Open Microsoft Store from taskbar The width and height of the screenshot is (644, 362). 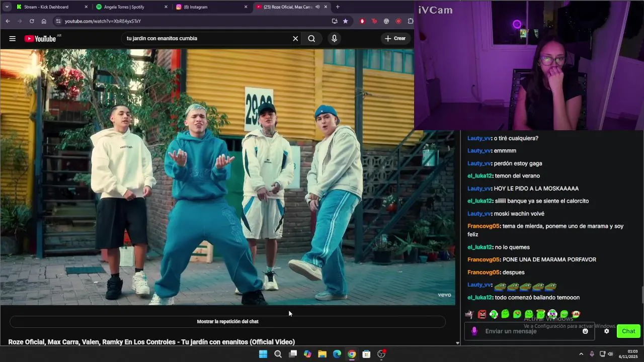[x=366, y=354]
